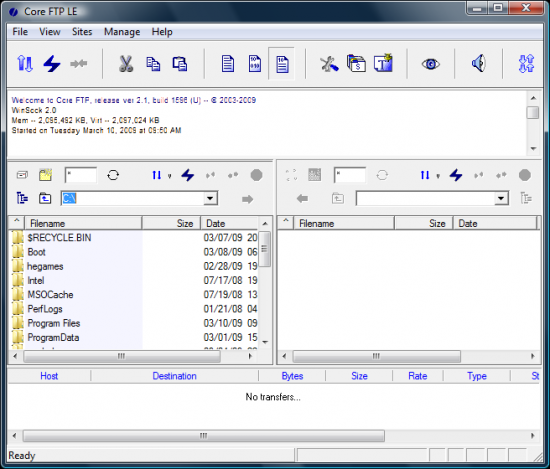
Task: Open the View menu
Action: pyautogui.click(x=50, y=32)
